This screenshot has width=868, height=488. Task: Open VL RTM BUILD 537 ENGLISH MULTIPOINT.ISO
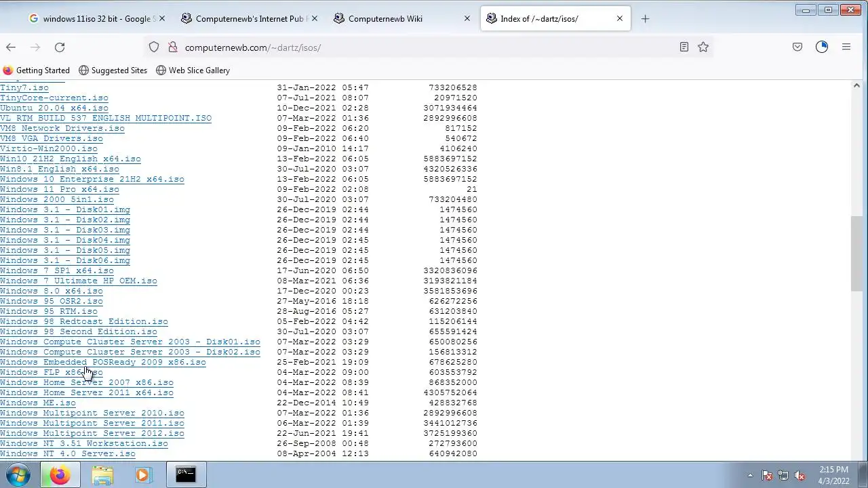tap(106, 118)
